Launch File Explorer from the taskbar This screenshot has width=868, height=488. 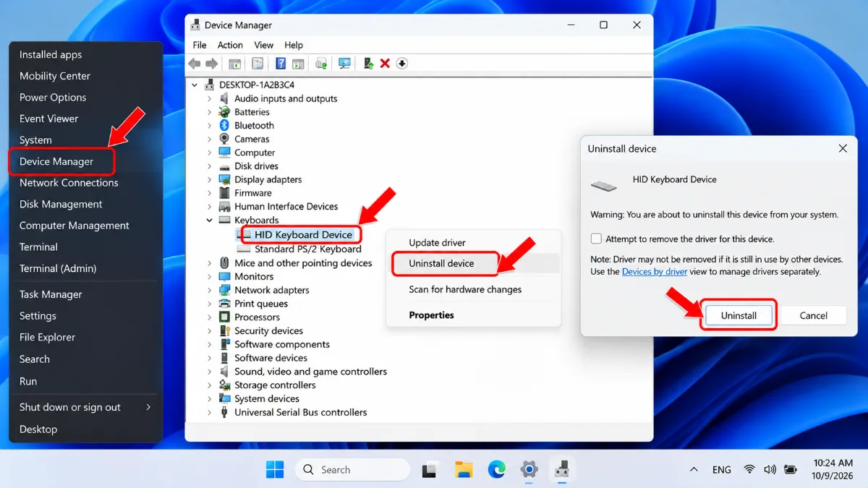point(464,470)
